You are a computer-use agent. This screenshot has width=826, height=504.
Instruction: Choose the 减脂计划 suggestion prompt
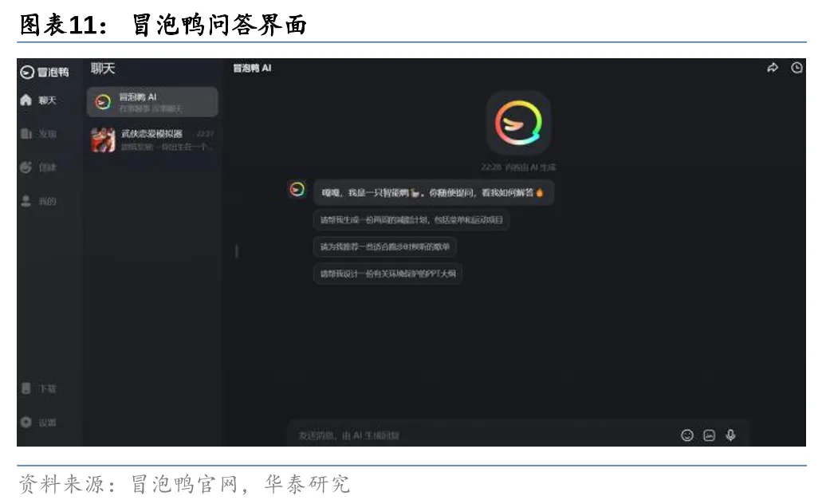coord(411,219)
